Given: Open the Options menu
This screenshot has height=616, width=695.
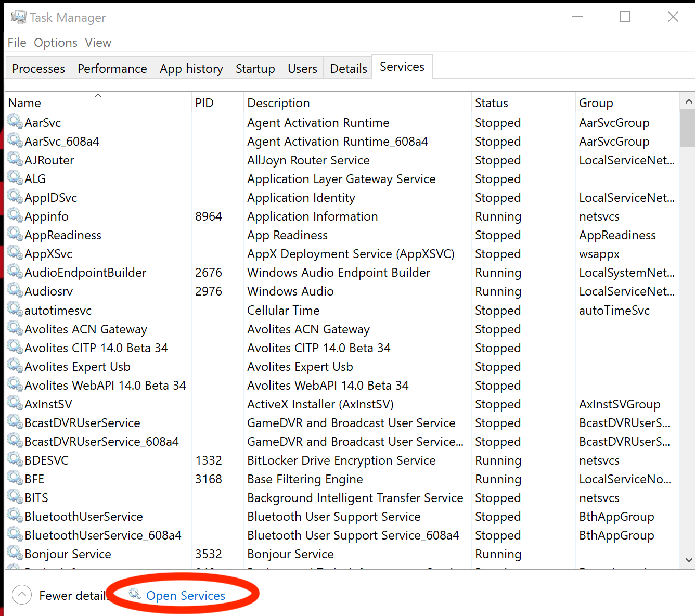Looking at the screenshot, I should tap(56, 43).
